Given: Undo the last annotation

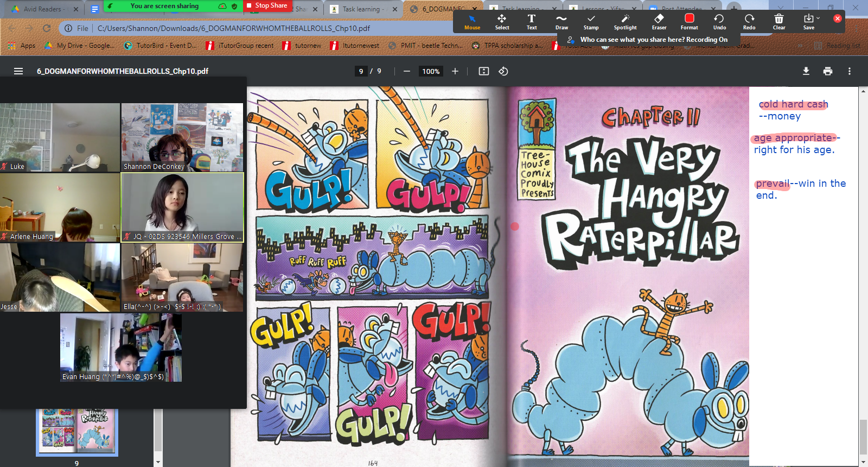Looking at the screenshot, I should [x=719, y=22].
